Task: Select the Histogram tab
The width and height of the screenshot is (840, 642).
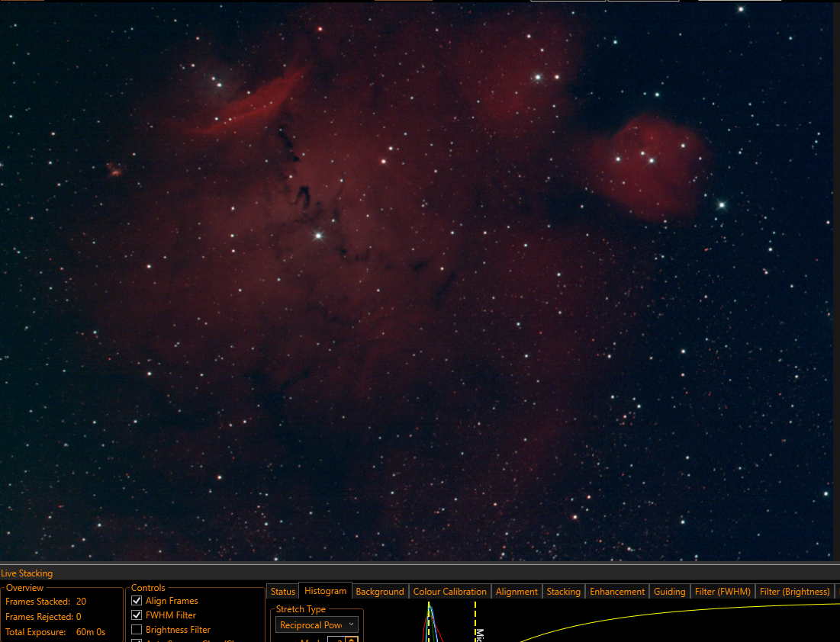Action: tap(325, 591)
